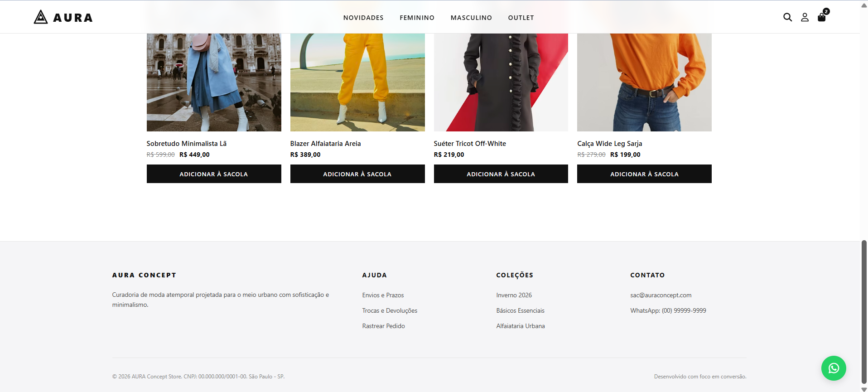The image size is (868, 392).
Task: Click the page vertical scrollbar thumb
Action: pos(864,313)
